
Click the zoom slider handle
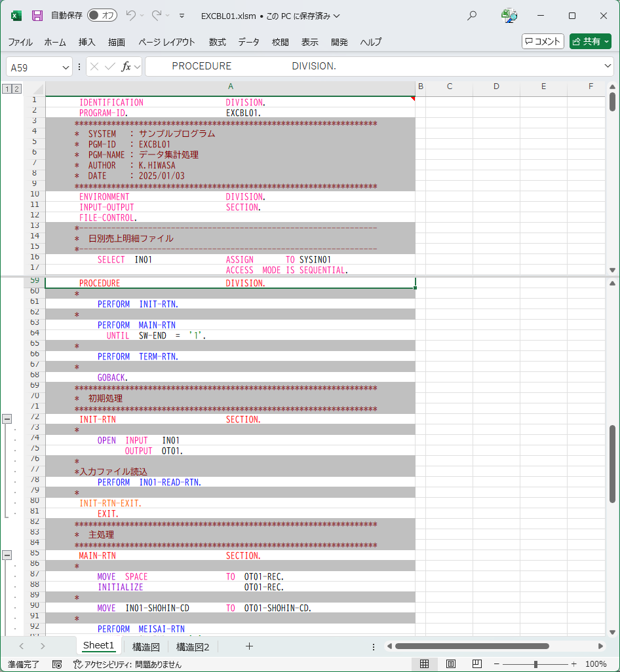535,663
